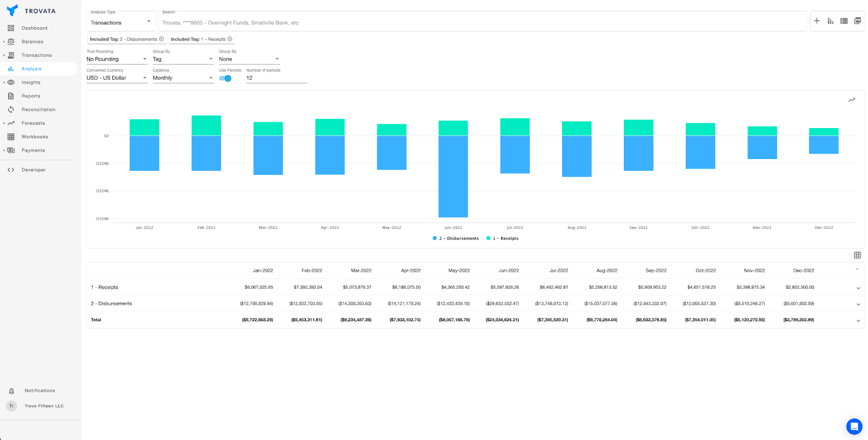Click the PDF export icon
The width and height of the screenshot is (868, 440).
click(x=857, y=21)
